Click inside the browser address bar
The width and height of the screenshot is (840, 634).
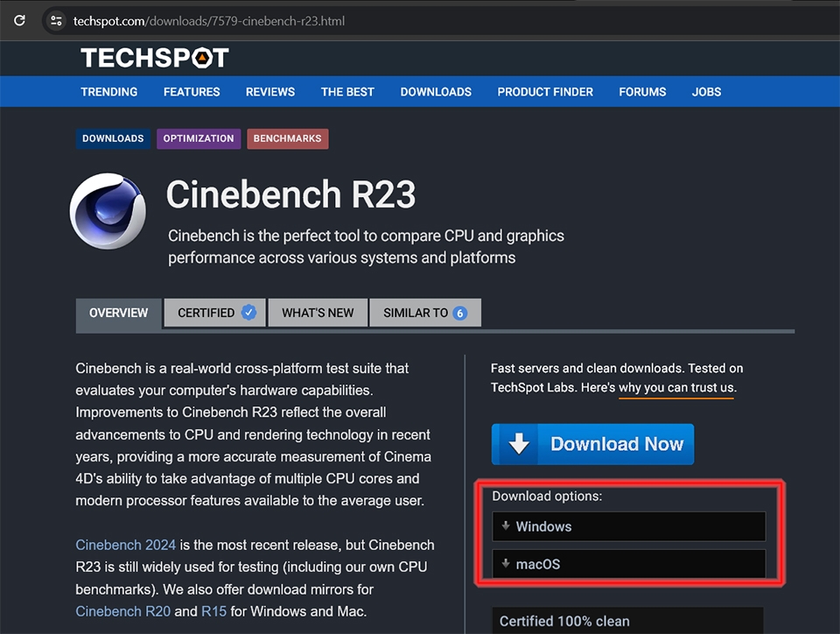click(x=262, y=20)
